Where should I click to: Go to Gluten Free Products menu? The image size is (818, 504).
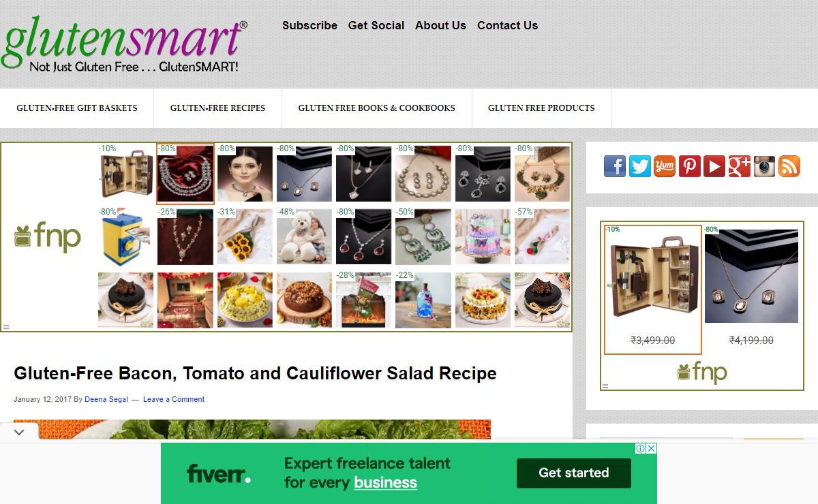pos(541,108)
